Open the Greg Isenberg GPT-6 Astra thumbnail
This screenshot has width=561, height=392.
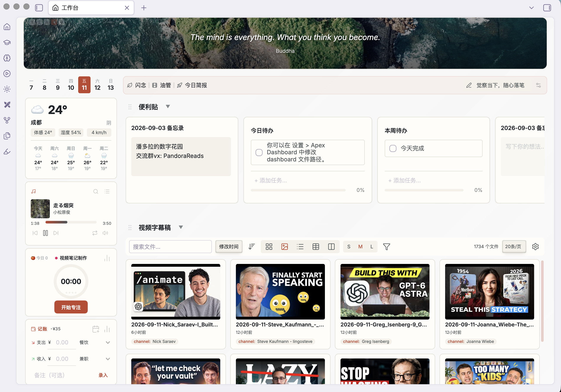point(385,292)
